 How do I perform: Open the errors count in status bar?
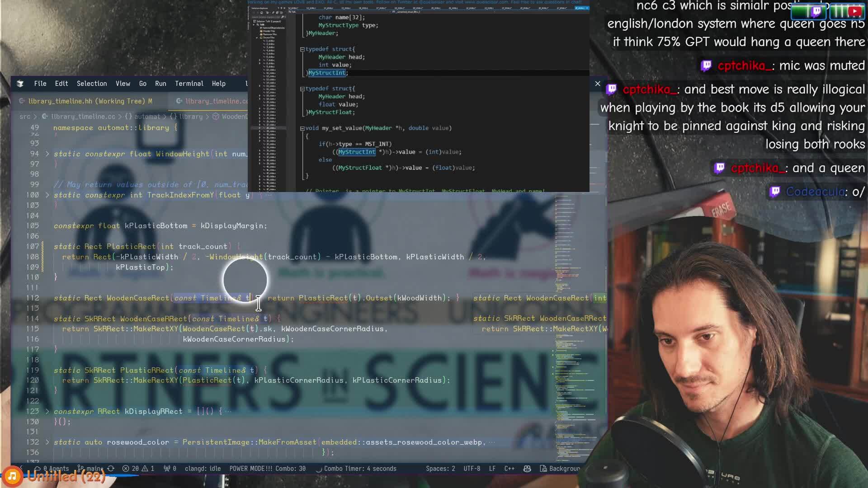coord(131,469)
